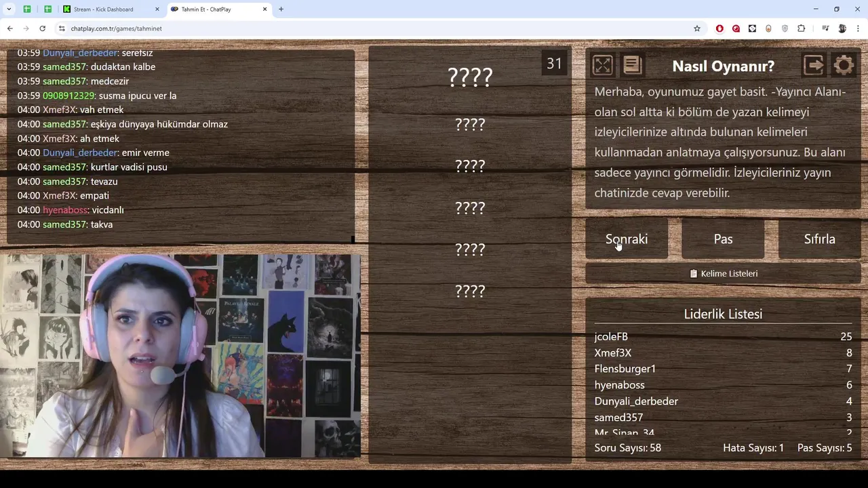Click Pas Sayısı: 5 counter
Image resolution: width=868 pixels, height=488 pixels.
click(825, 448)
